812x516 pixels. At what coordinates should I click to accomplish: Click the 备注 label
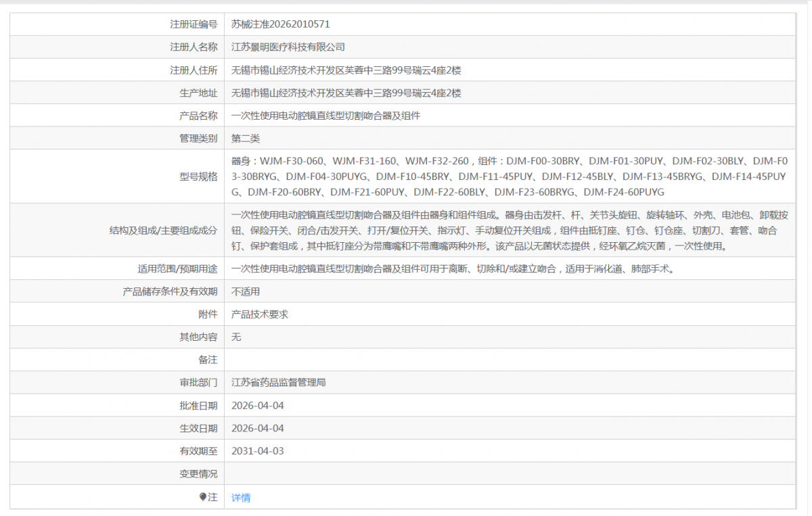coord(208,360)
